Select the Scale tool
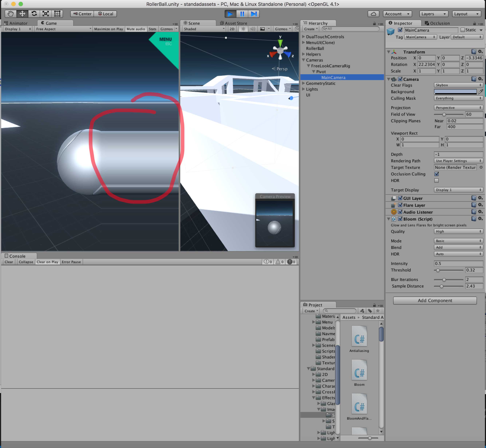Viewport: 486px width, 448px height. pyautogui.click(x=46, y=14)
